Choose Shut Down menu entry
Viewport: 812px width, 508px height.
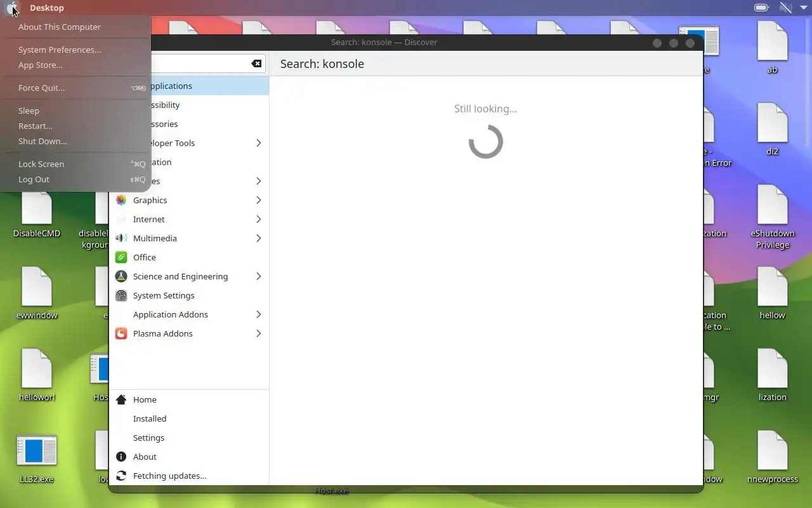click(x=75, y=141)
